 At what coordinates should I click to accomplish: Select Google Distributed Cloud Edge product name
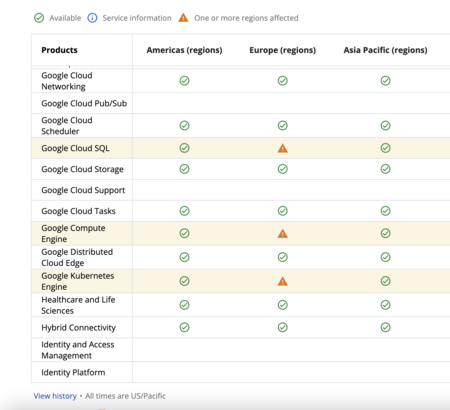coord(77,257)
